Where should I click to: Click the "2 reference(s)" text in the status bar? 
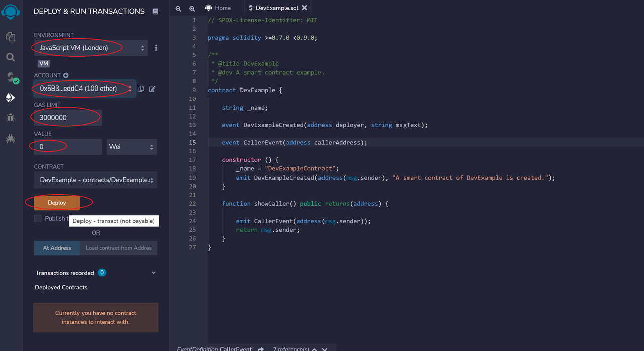pos(290,349)
